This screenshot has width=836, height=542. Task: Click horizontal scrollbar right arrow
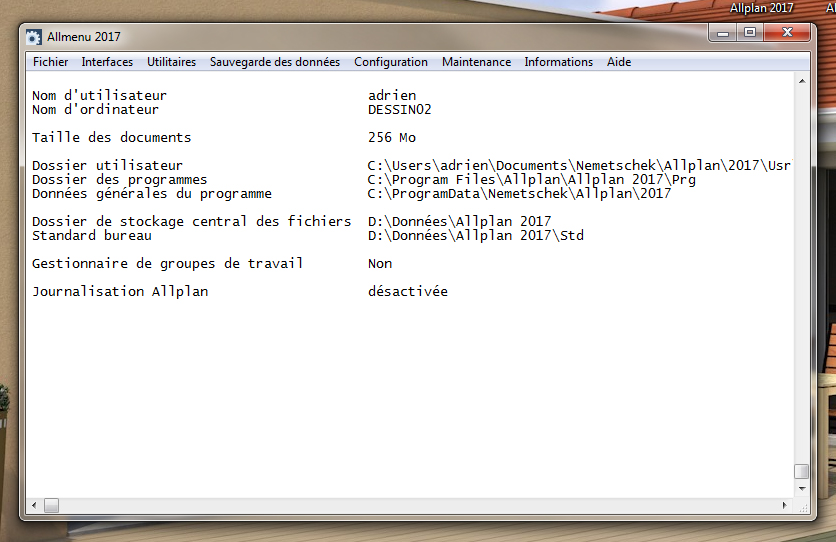click(784, 505)
